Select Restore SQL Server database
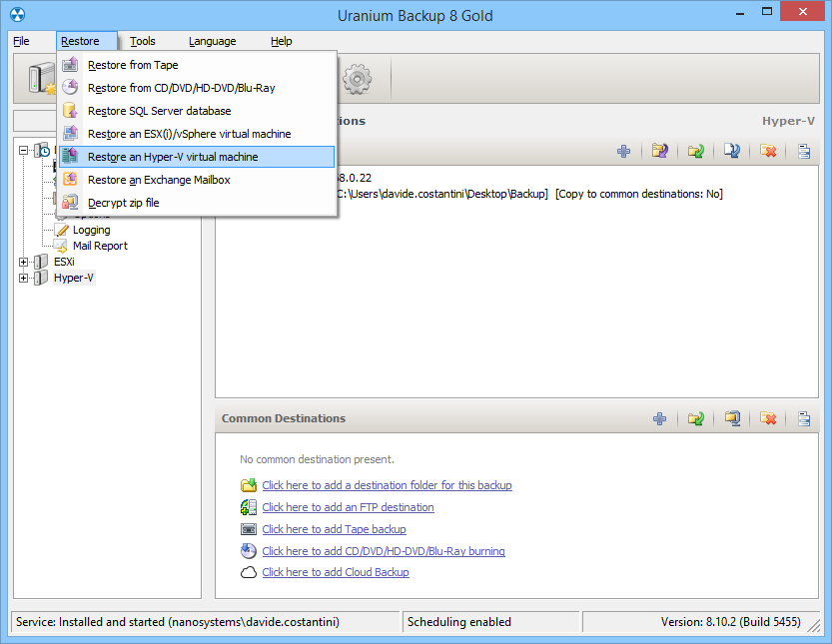The width and height of the screenshot is (832, 644). pyautogui.click(x=197, y=111)
